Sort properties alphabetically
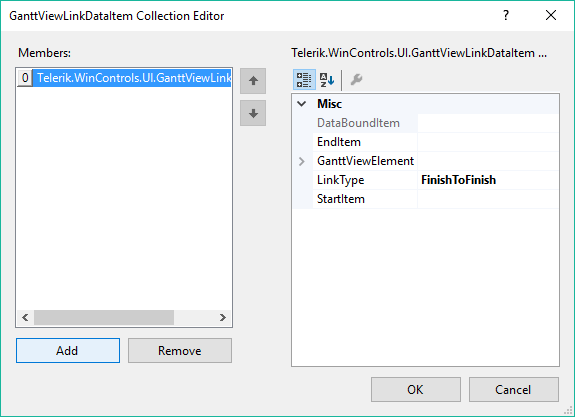 tap(326, 80)
